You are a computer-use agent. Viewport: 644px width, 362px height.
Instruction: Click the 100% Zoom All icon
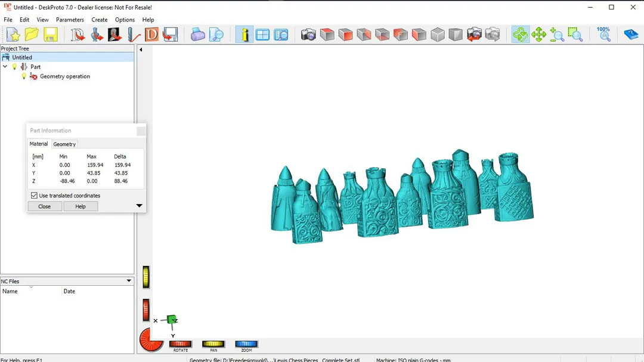tap(603, 35)
